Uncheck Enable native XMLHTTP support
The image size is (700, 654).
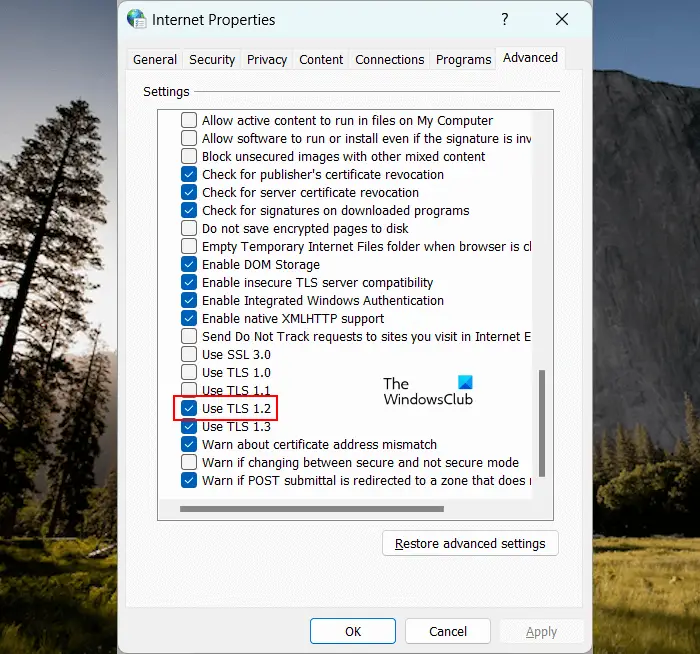point(189,318)
